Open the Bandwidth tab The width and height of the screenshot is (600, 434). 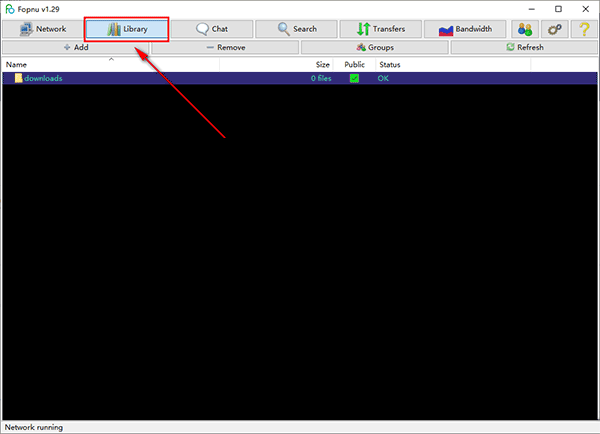[x=466, y=29]
